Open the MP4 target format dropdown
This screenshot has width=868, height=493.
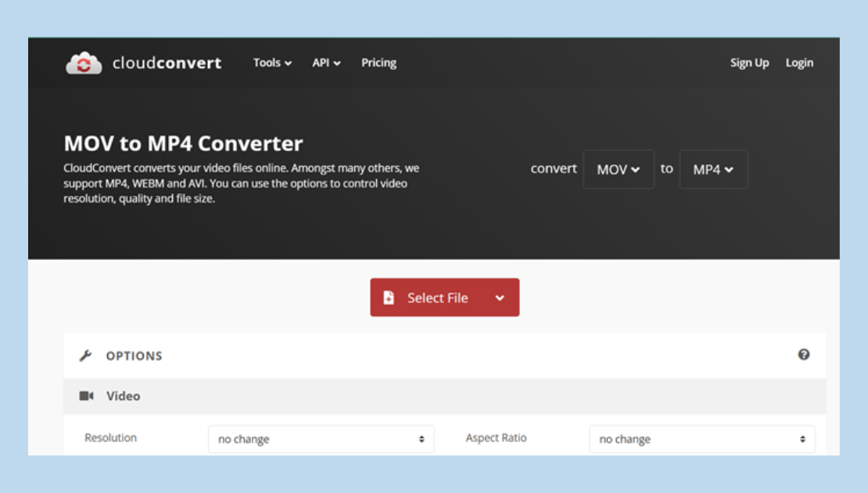[x=713, y=169]
